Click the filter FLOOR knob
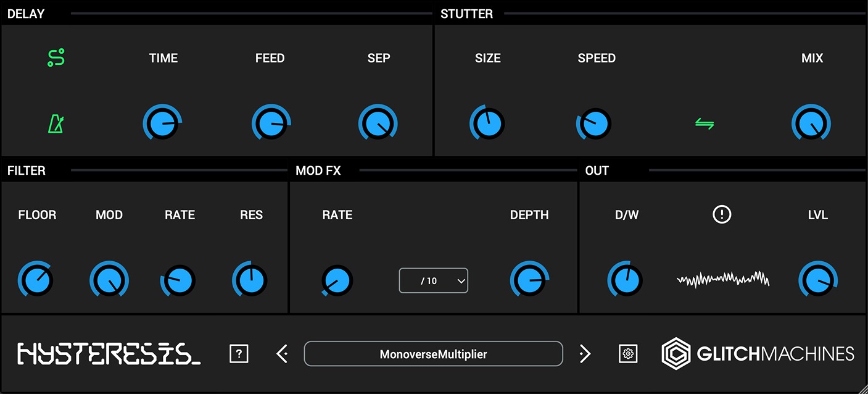Screen dimensions: 868x394 coord(36,280)
